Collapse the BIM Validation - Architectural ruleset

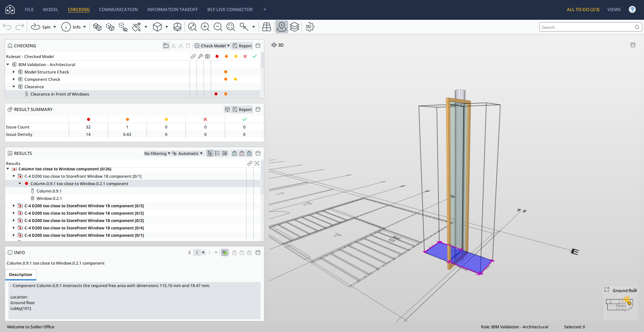click(x=8, y=64)
